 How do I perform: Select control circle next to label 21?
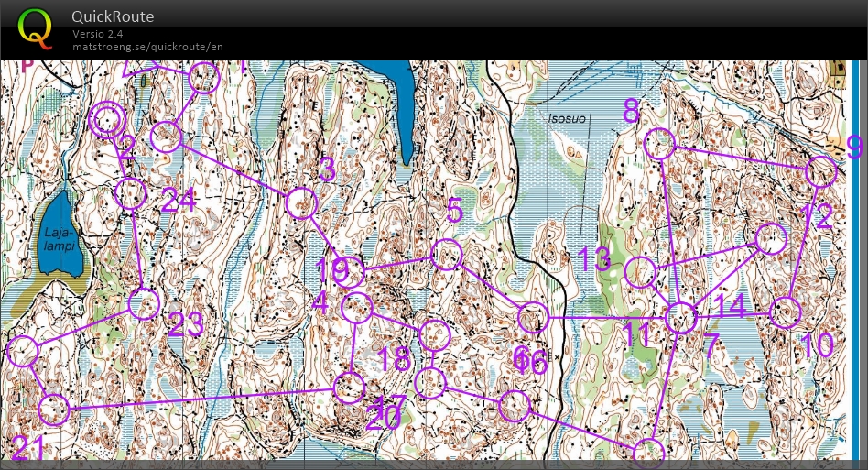[x=54, y=410]
